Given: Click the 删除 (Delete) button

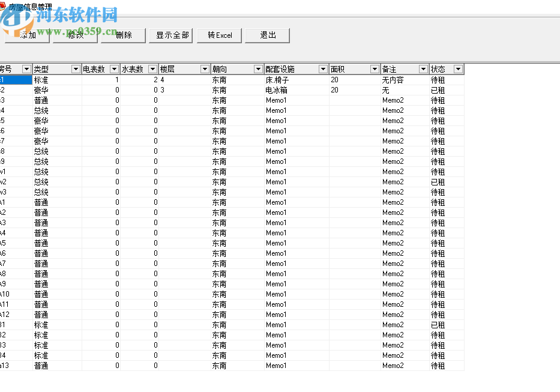Looking at the screenshot, I should pyautogui.click(x=122, y=35).
